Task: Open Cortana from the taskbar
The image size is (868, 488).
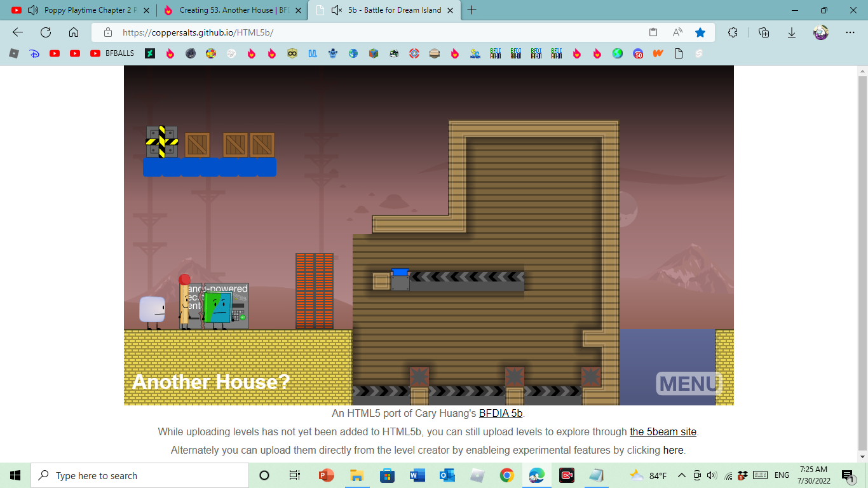Action: click(265, 475)
